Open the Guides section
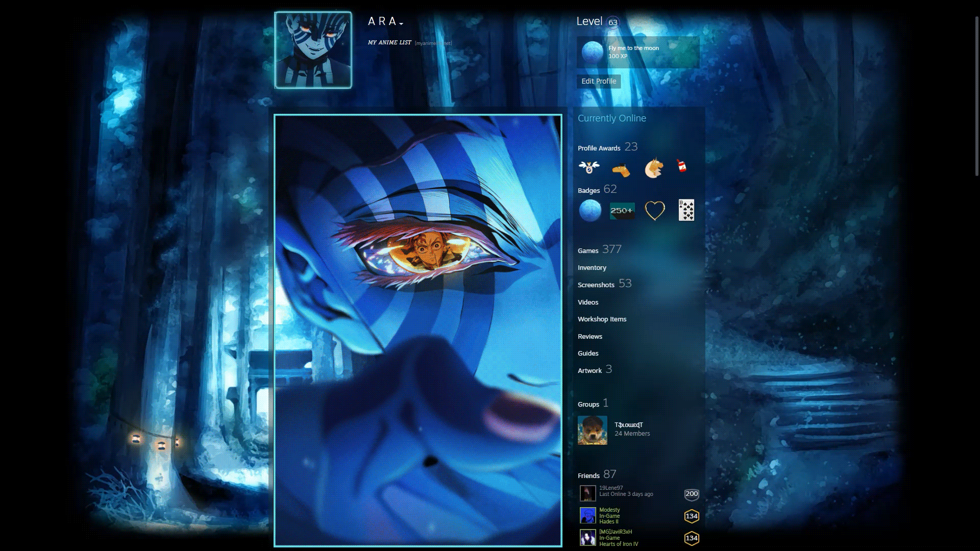980x551 pixels. pyautogui.click(x=588, y=354)
